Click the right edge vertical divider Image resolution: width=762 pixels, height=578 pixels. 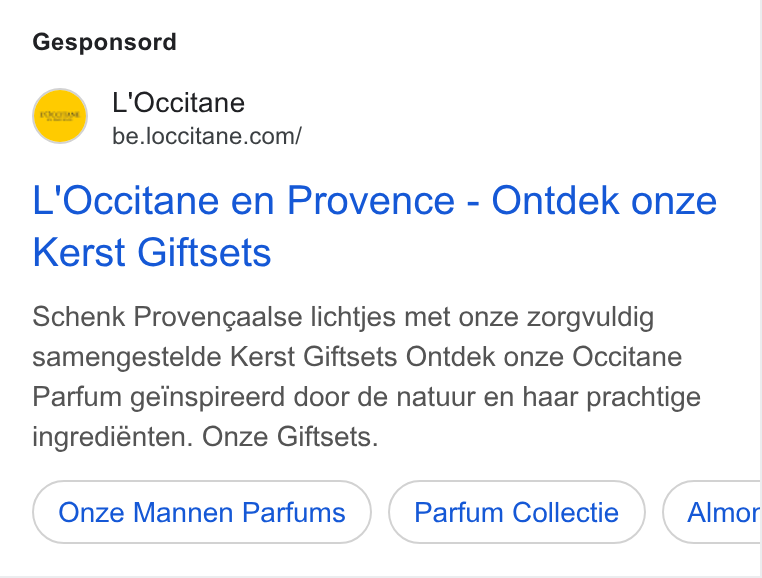click(760, 289)
